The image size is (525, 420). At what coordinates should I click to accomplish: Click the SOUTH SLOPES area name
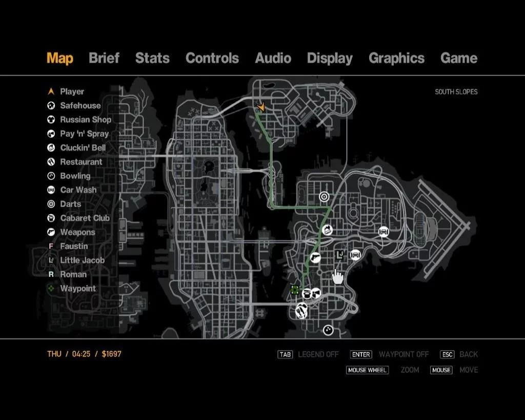click(456, 92)
